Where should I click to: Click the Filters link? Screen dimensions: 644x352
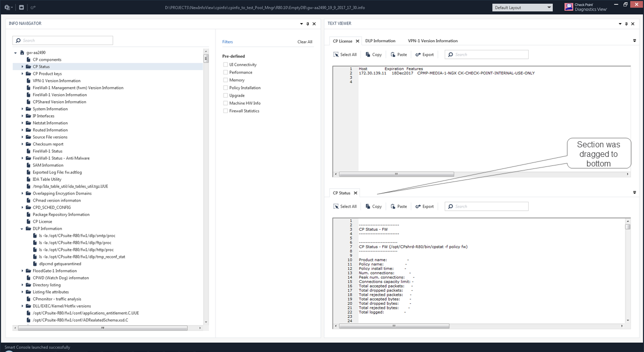tap(228, 42)
